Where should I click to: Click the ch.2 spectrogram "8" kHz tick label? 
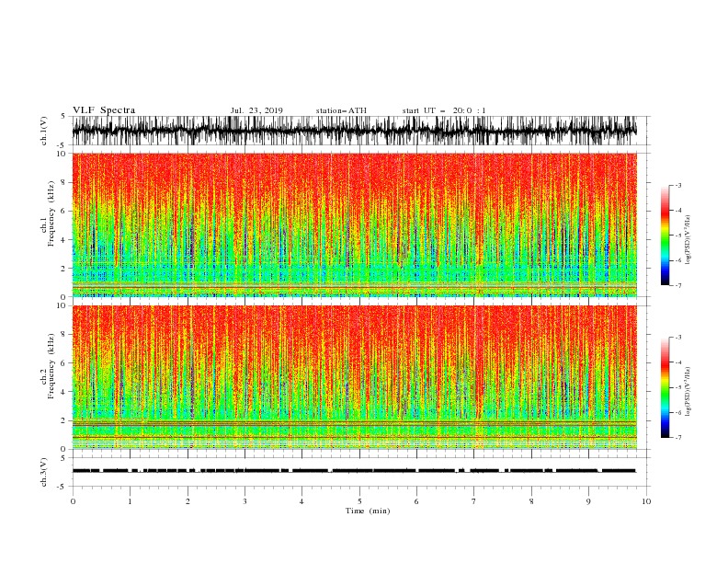64,335
